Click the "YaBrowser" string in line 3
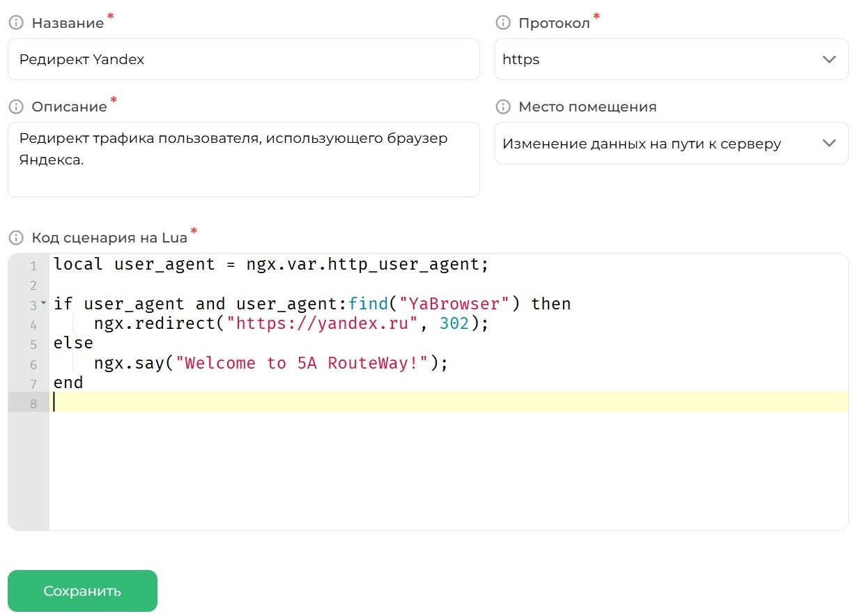This screenshot has width=855, height=616. click(454, 304)
